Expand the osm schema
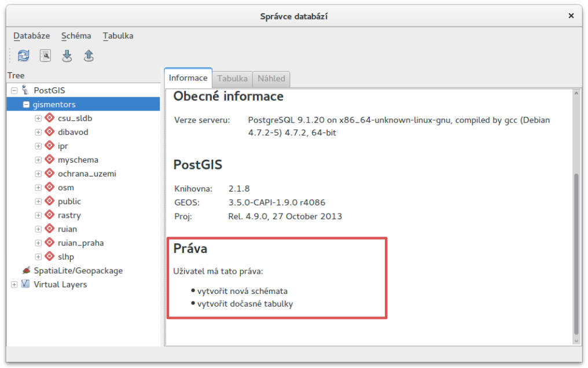Screen dimensions: 588x368 (38, 187)
